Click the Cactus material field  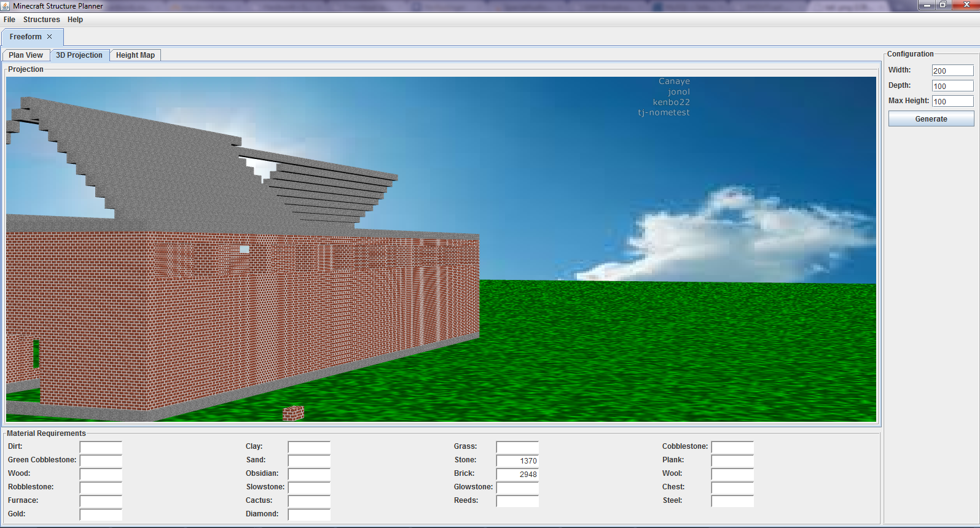[309, 501]
